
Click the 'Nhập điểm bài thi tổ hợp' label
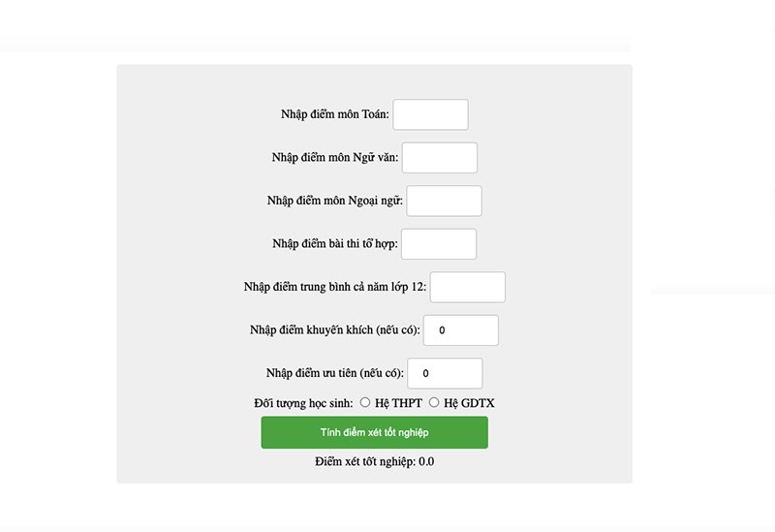click(x=335, y=243)
